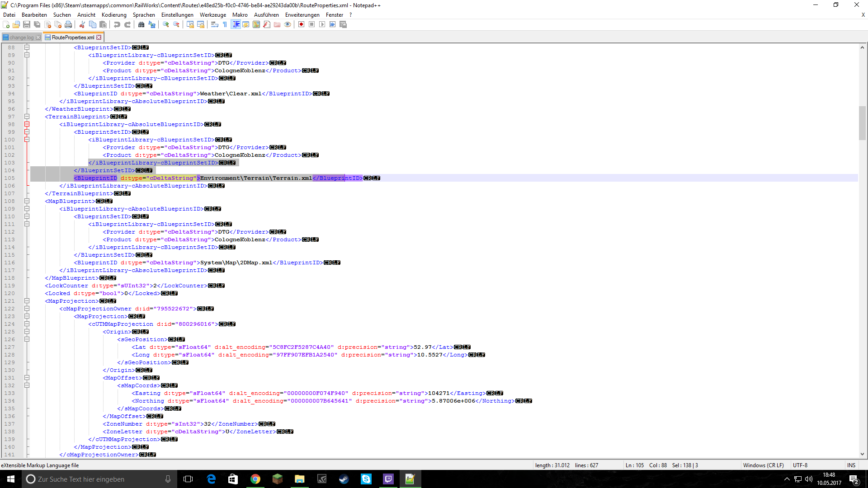Image resolution: width=868 pixels, height=488 pixels.
Task: Collapse the MapBlueprint fold marker at line 108
Action: (x=27, y=201)
